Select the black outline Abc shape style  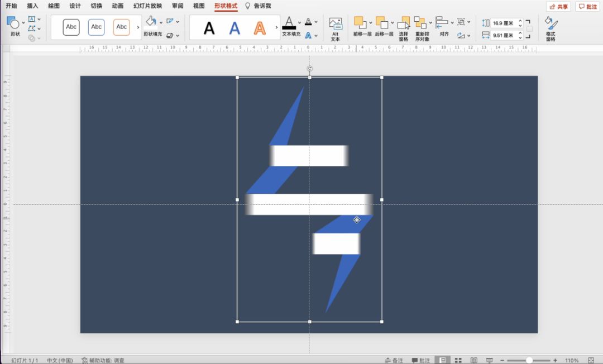coord(71,27)
